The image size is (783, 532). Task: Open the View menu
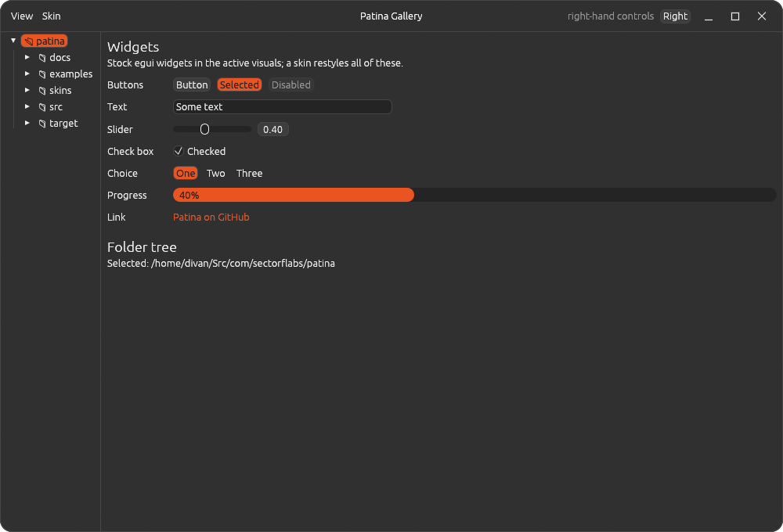(22, 16)
